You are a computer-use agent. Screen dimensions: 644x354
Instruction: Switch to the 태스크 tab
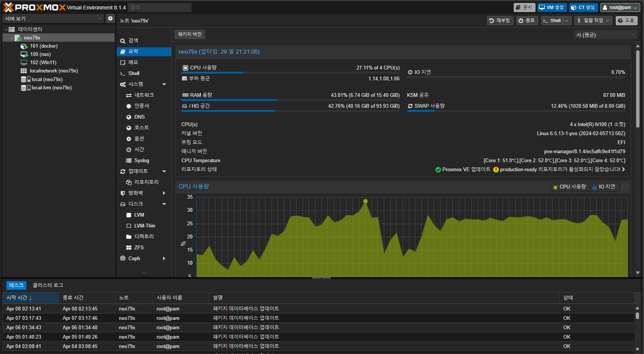point(16,285)
